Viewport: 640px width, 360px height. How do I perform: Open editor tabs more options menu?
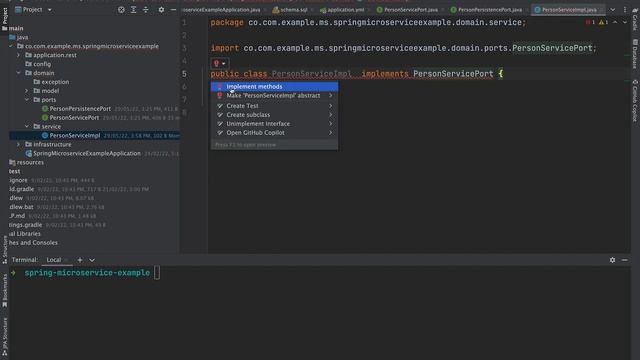tap(624, 9)
